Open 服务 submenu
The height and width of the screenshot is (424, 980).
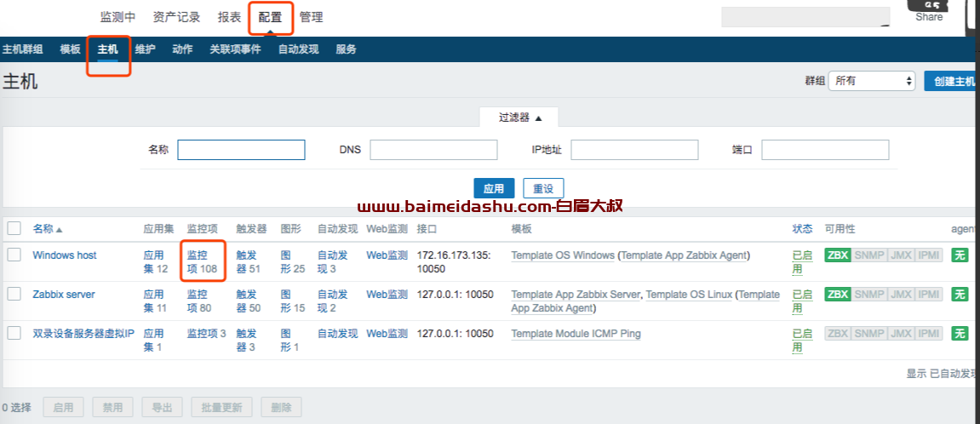point(347,49)
